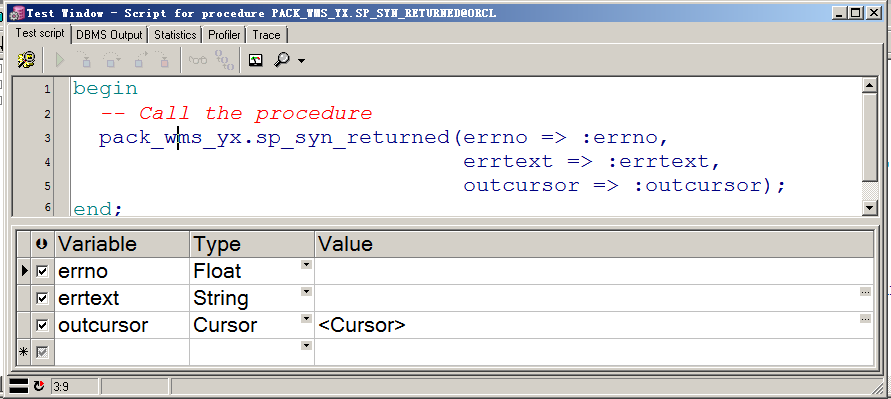Click the editor scrollbar up arrow
This screenshot has width=891, height=399.
point(869,86)
